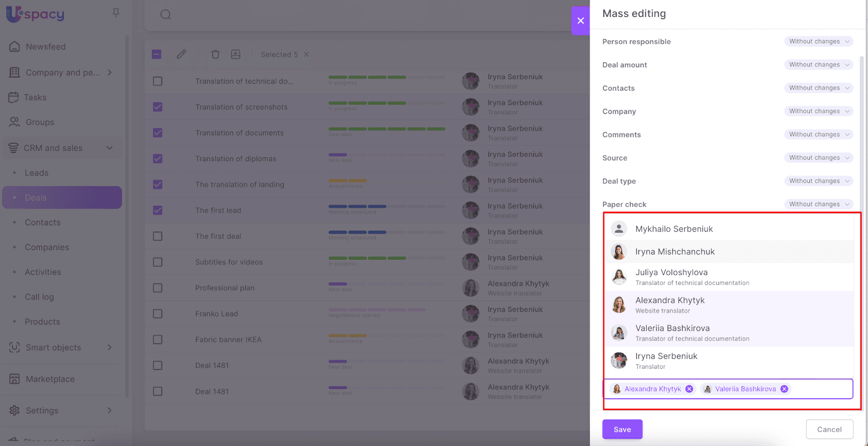Pin the sidebar with the pin icon
This screenshot has width=868, height=446.
click(116, 12)
